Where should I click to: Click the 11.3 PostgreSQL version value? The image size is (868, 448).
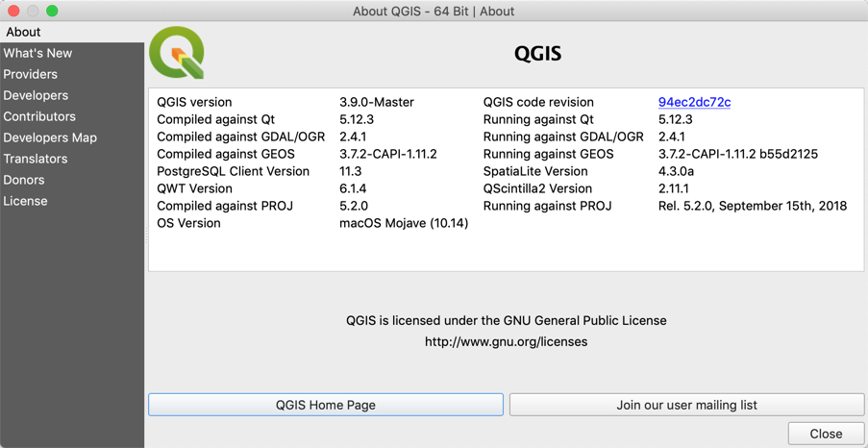click(x=350, y=171)
